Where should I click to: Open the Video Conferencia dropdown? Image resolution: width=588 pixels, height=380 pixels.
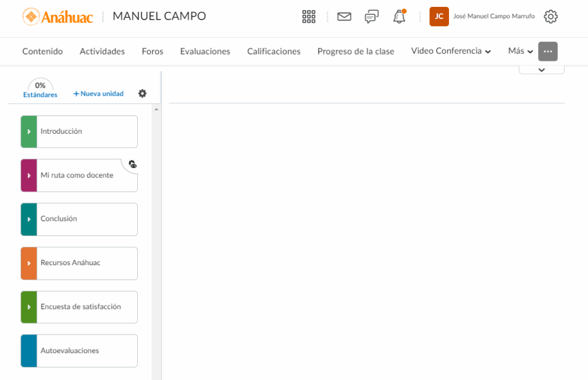coord(451,51)
